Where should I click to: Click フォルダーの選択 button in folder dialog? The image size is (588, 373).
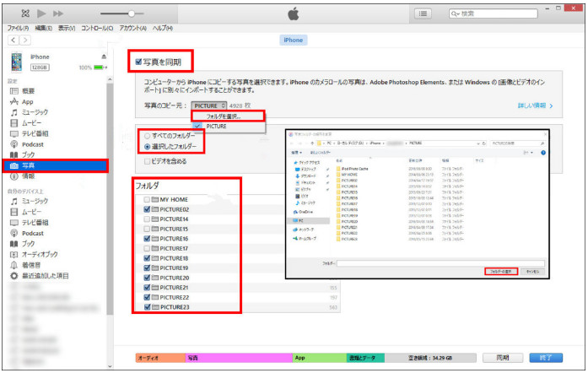click(x=501, y=271)
